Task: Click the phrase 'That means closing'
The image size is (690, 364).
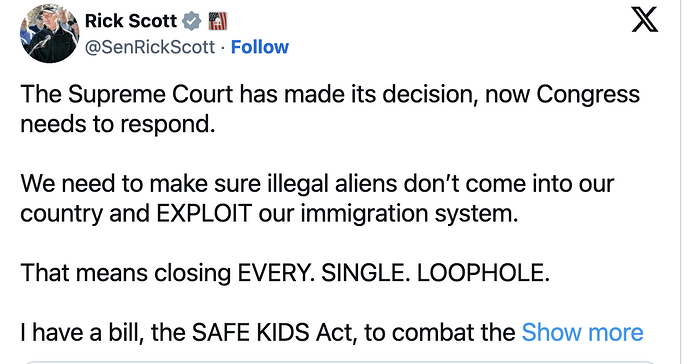Action: pyautogui.click(x=125, y=273)
